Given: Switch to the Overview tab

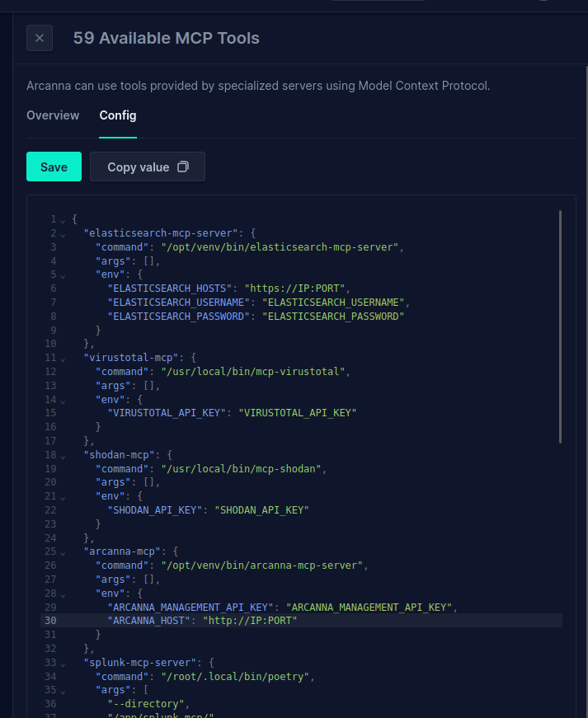Looking at the screenshot, I should tap(53, 115).
